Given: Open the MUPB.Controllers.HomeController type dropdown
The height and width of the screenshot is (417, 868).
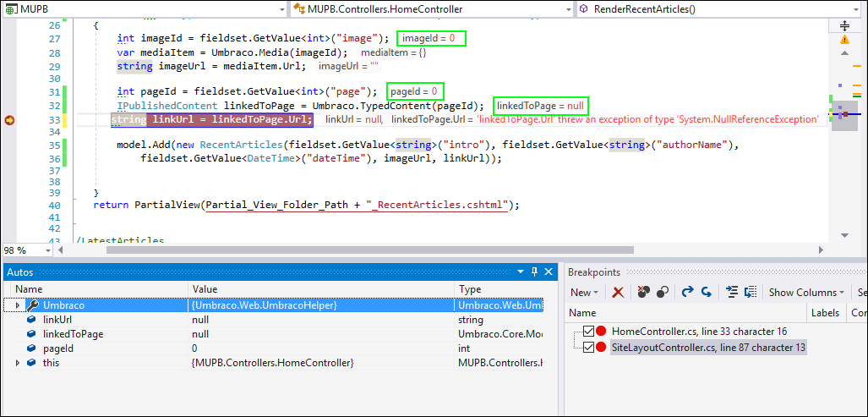Looking at the screenshot, I should (x=569, y=9).
